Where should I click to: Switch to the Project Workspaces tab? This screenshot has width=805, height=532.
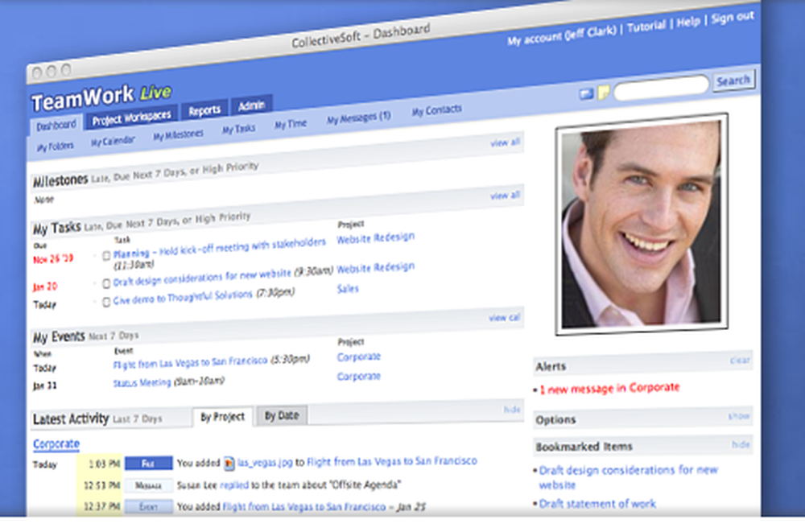pyautogui.click(x=131, y=117)
